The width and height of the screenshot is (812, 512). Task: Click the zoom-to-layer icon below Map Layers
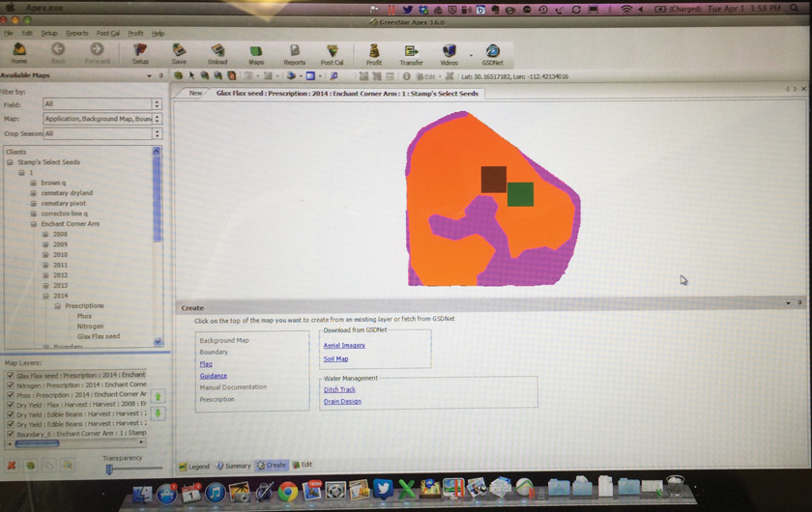(68, 465)
